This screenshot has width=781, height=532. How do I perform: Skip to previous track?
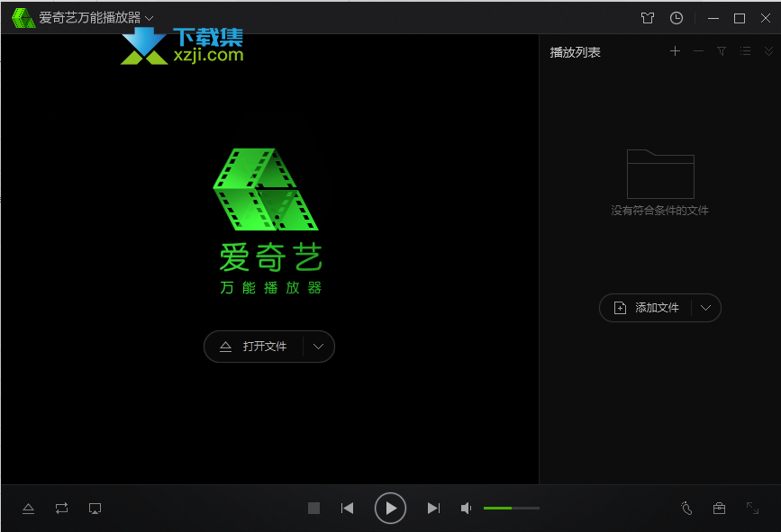(347, 508)
